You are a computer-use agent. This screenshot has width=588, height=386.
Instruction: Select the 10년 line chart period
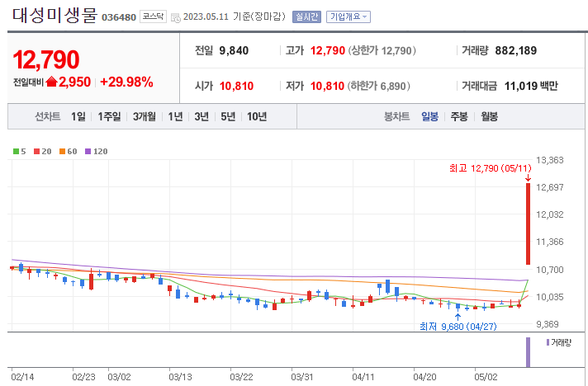pos(257,117)
